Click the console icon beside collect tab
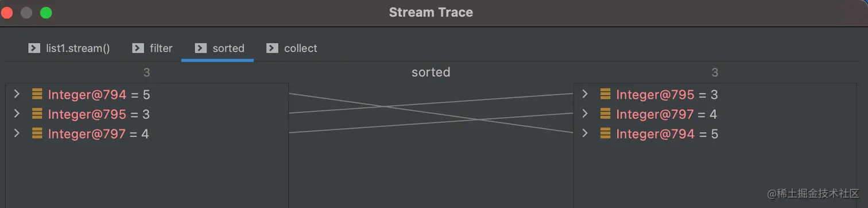The image size is (868, 208). coord(272,48)
